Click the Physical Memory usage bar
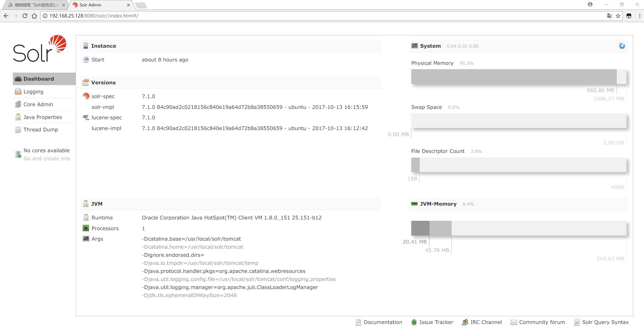 (519, 77)
